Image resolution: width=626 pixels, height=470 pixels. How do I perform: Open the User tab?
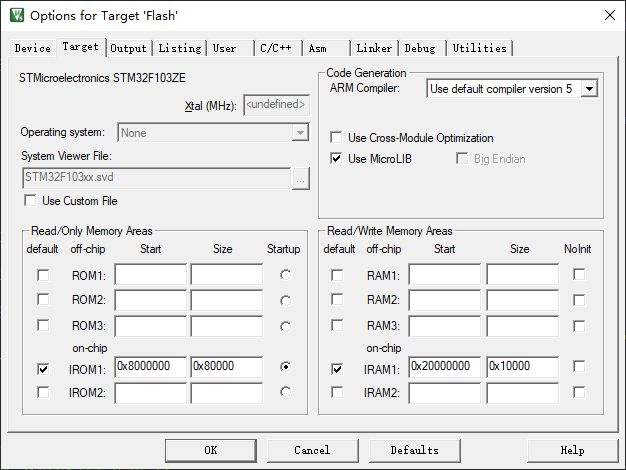point(230,48)
